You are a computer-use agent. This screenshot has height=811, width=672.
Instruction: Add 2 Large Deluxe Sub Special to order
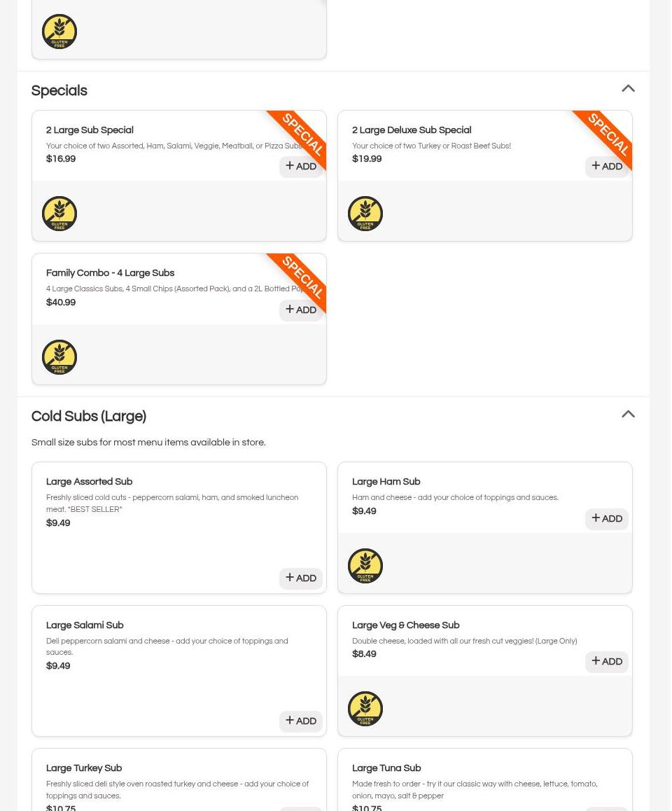point(607,167)
